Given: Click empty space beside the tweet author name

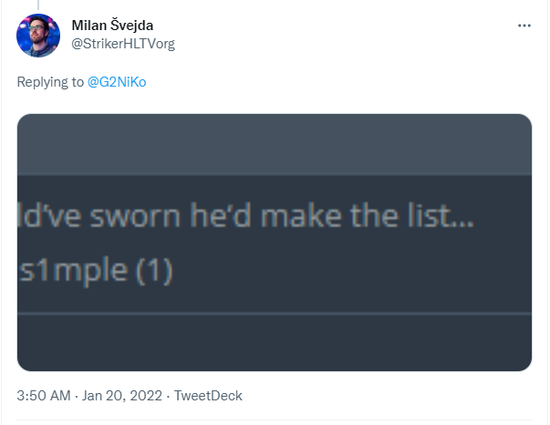Looking at the screenshot, I should pyautogui.click(x=333, y=26).
